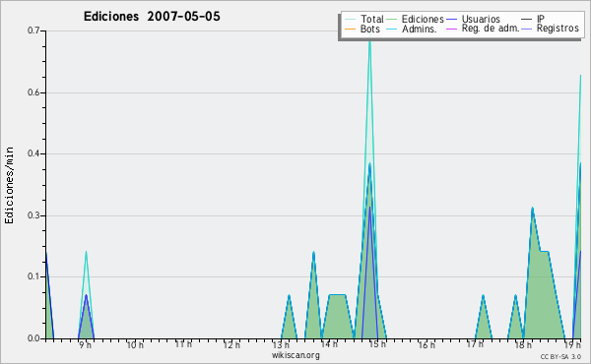Click the 17 h axis label
591x364 pixels.
coord(475,344)
